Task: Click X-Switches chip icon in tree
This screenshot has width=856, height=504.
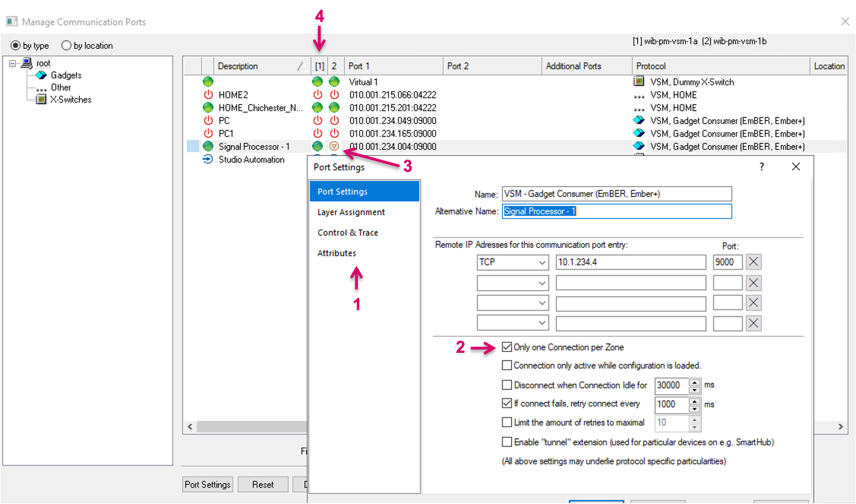Action: click(x=41, y=100)
